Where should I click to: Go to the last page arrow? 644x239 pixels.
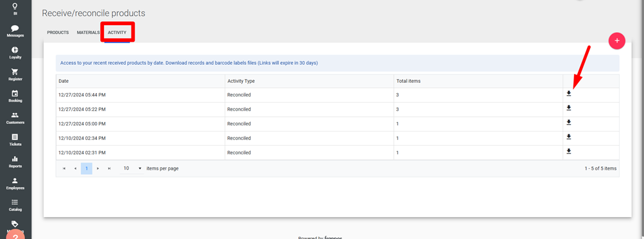tap(109, 168)
